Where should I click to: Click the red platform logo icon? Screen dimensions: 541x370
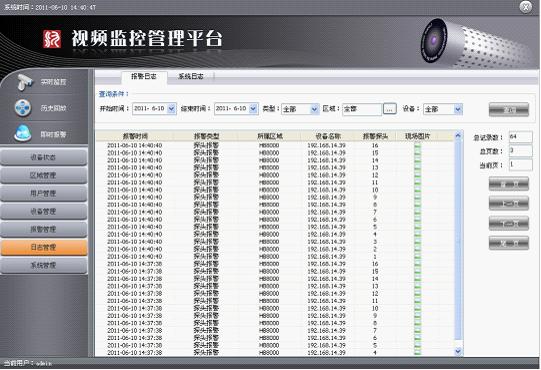[52, 39]
